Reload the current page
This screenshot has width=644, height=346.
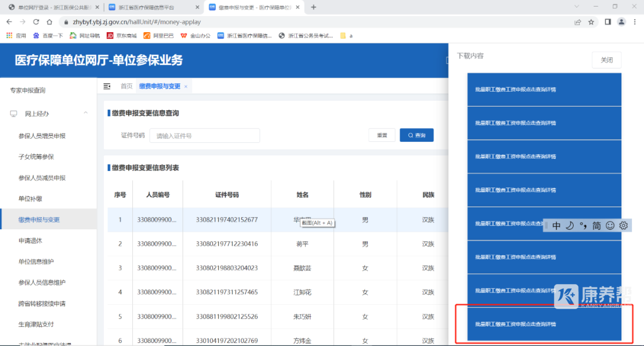[x=36, y=21]
